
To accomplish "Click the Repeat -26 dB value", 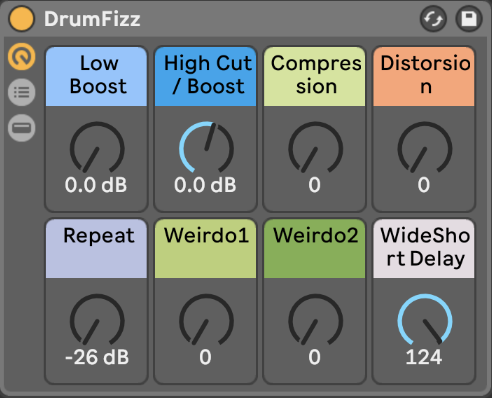I will click(97, 357).
